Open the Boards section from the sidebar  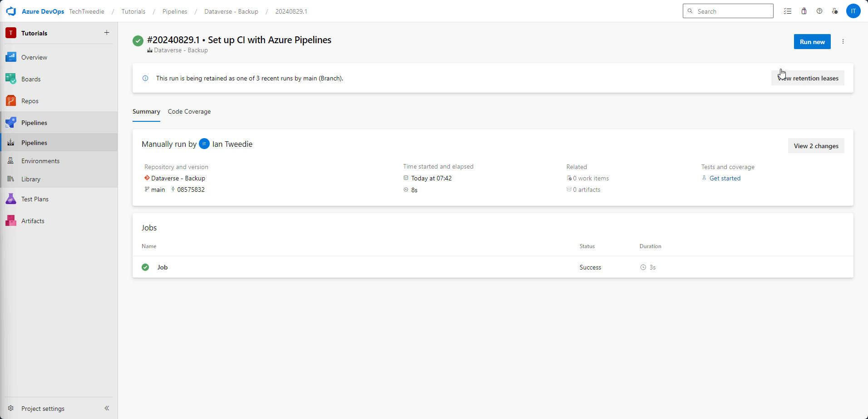click(31, 79)
